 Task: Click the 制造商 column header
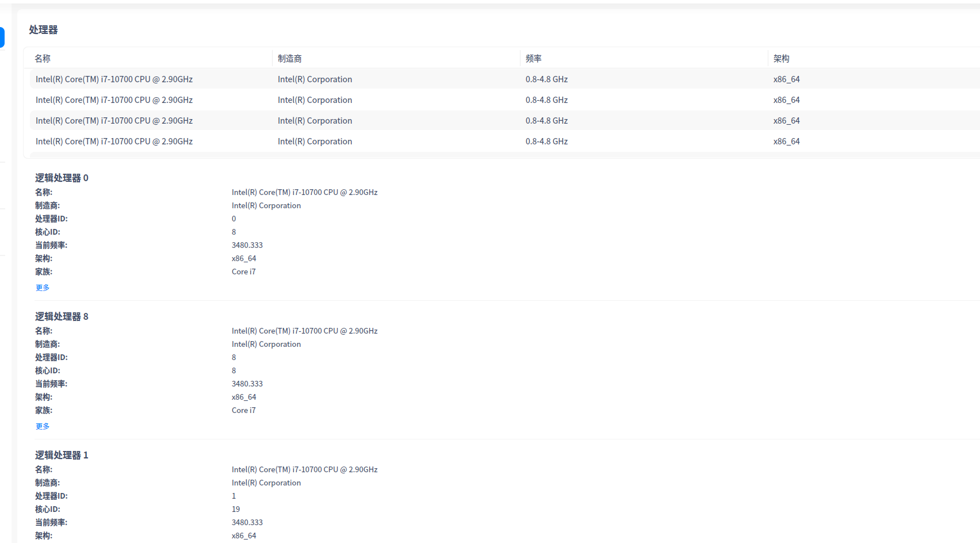pyautogui.click(x=290, y=59)
